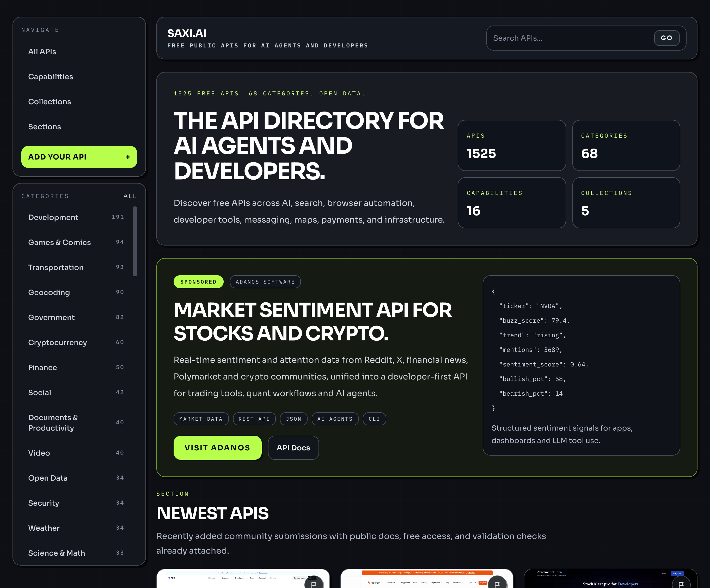
Task: Click the "ticker": "NVDA" code line
Action: (x=530, y=306)
